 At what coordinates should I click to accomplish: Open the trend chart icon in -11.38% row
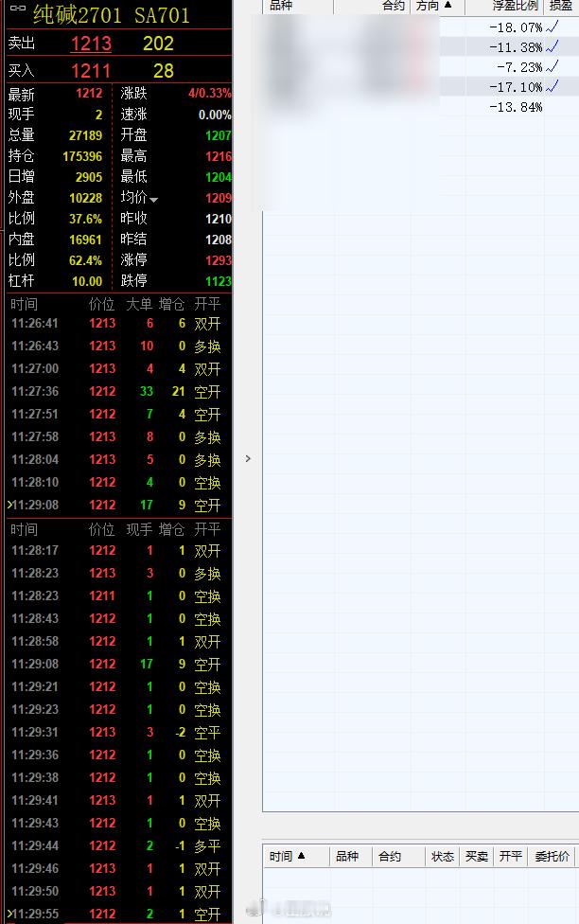(552, 46)
